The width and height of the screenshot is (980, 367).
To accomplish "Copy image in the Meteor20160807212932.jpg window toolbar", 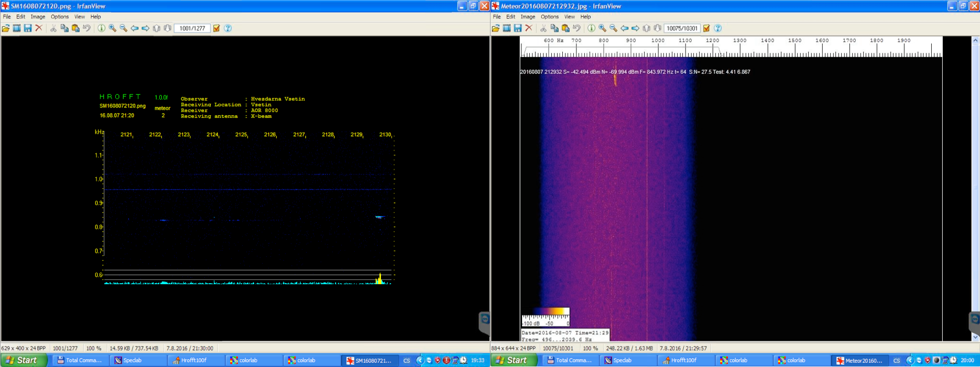I will click(x=554, y=28).
